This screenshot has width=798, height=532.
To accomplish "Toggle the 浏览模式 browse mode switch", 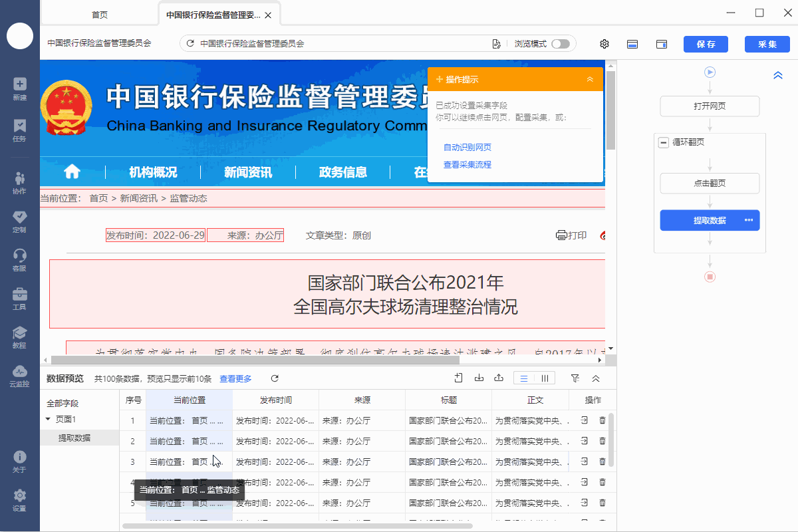I will [561, 44].
